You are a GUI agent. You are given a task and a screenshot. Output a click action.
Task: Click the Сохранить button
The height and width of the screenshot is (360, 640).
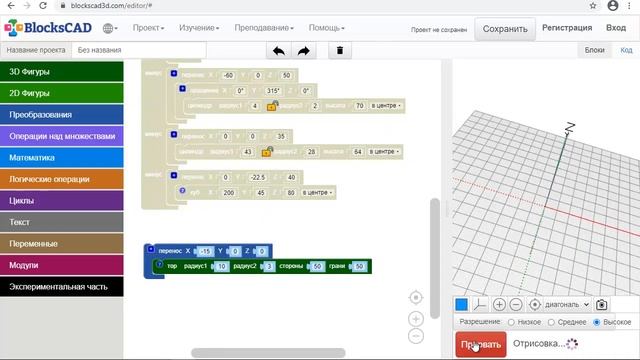pos(505,29)
